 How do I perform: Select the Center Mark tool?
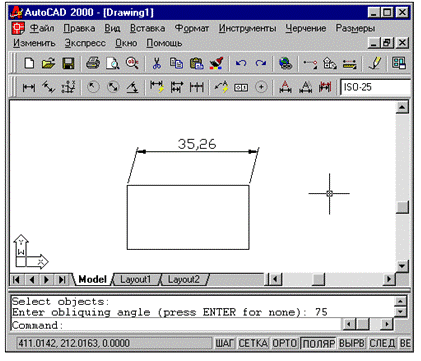[261, 87]
